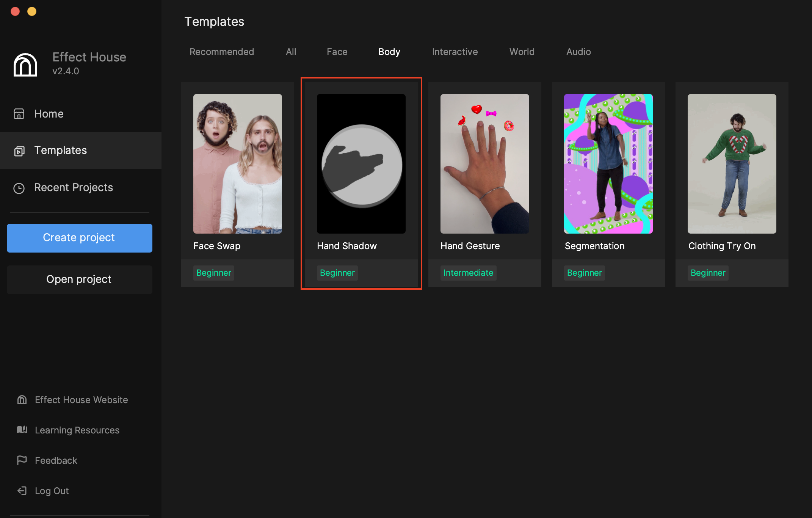This screenshot has width=812, height=518.
Task: Select Templates in the sidebar
Action: [81, 151]
